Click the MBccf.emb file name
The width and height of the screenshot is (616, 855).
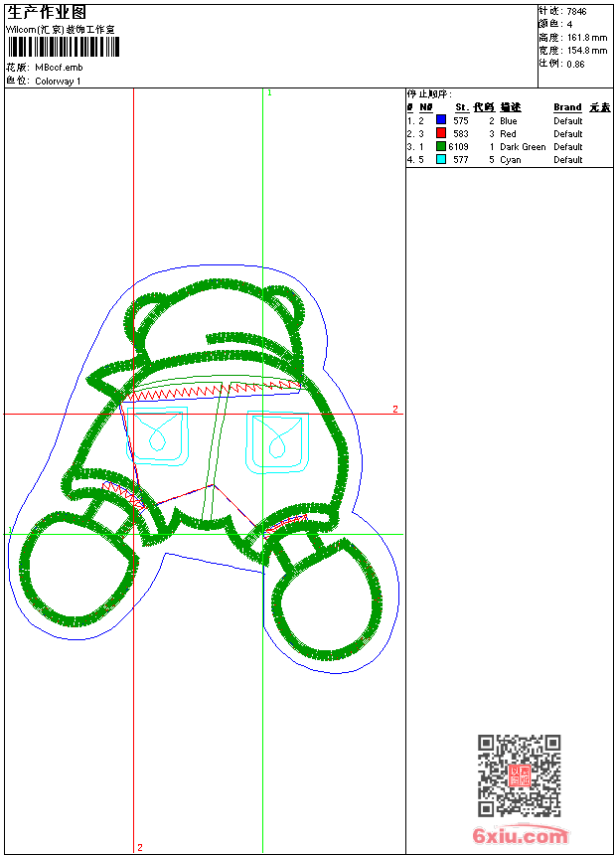(x=59, y=68)
